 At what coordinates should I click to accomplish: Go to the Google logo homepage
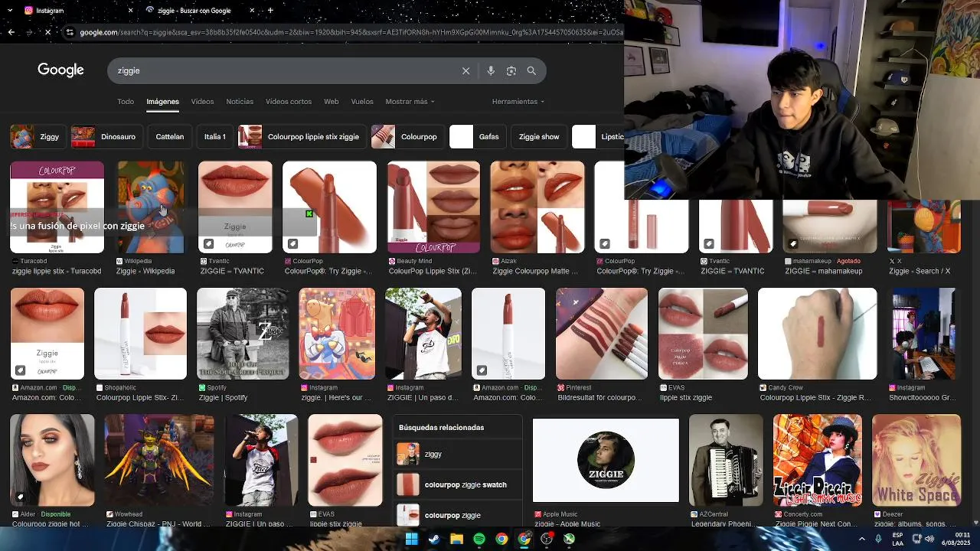point(60,70)
